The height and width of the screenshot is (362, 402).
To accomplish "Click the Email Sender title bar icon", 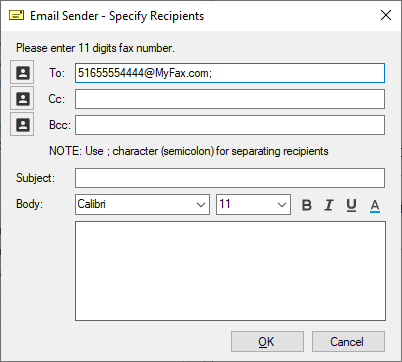I will pos(16,15).
